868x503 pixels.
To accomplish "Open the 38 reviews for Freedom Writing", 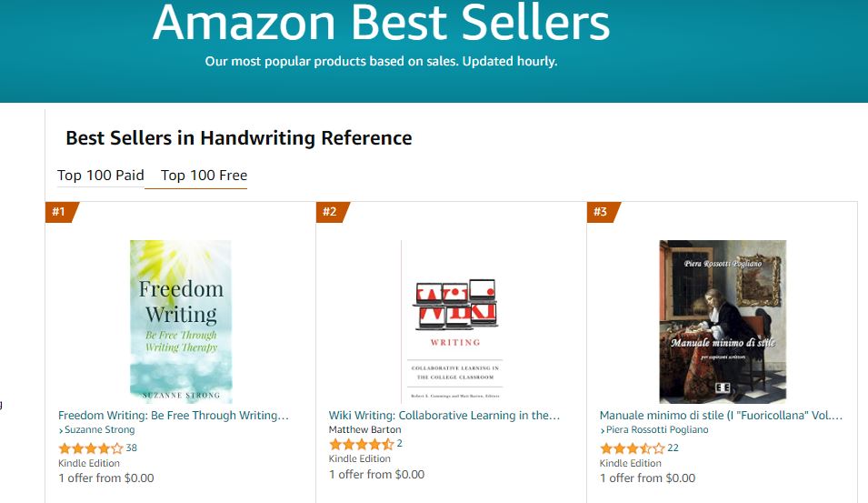I will 132,448.
